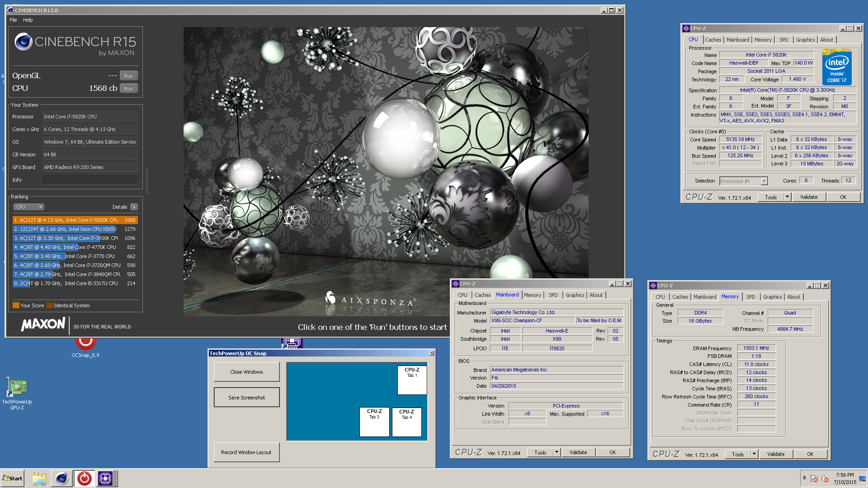
Task: Click OK in the top CPU-Z window
Action: click(843, 197)
